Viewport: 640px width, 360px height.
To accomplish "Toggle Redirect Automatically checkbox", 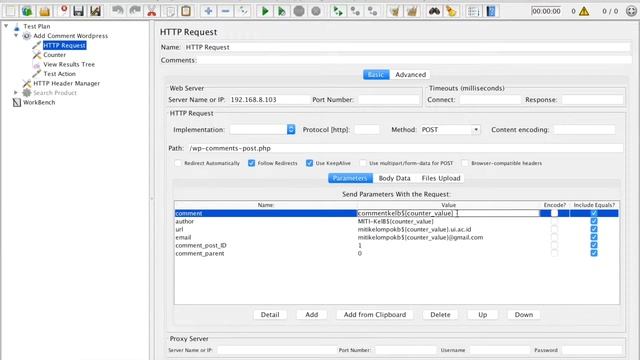I will (178, 163).
